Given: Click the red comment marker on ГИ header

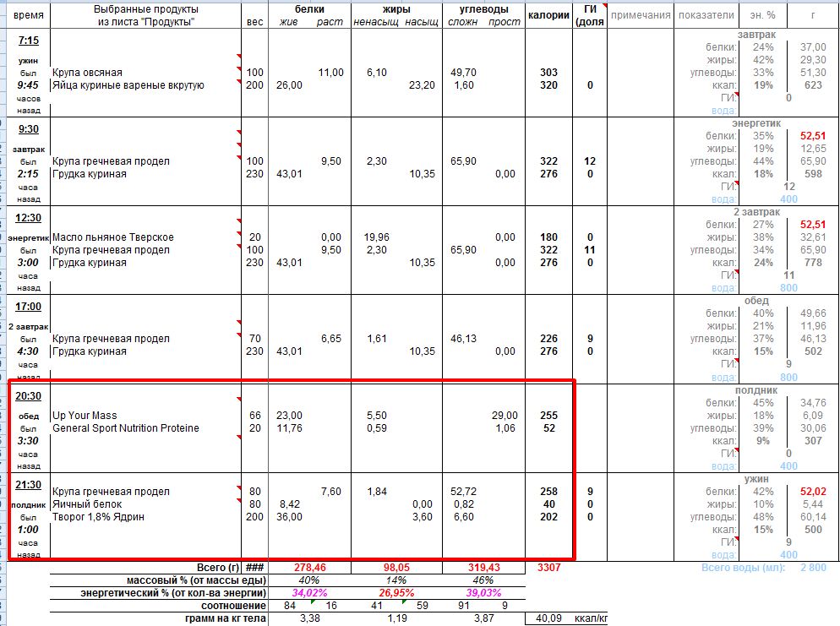Looking at the screenshot, I should [604, 6].
